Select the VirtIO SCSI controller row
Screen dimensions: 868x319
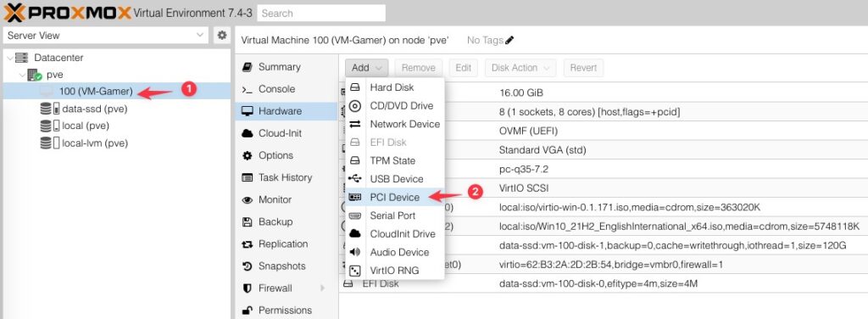pos(604,188)
